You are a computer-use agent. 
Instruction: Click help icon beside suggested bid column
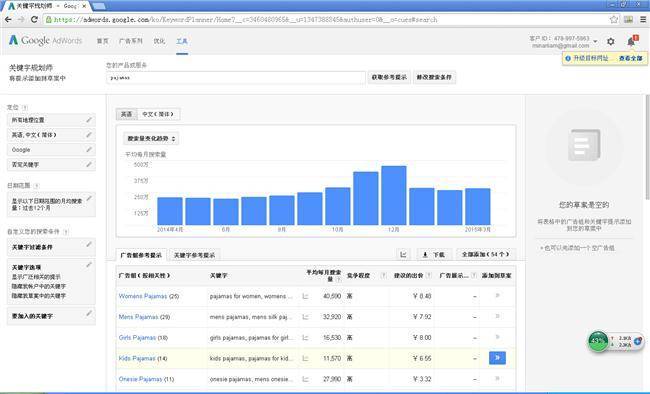click(429, 275)
